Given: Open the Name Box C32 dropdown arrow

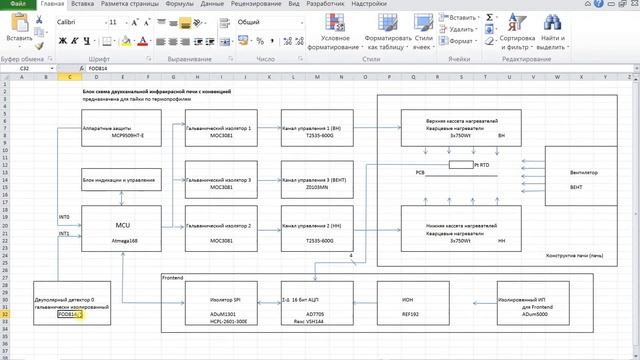Looking at the screenshot, I should tap(52, 69).
